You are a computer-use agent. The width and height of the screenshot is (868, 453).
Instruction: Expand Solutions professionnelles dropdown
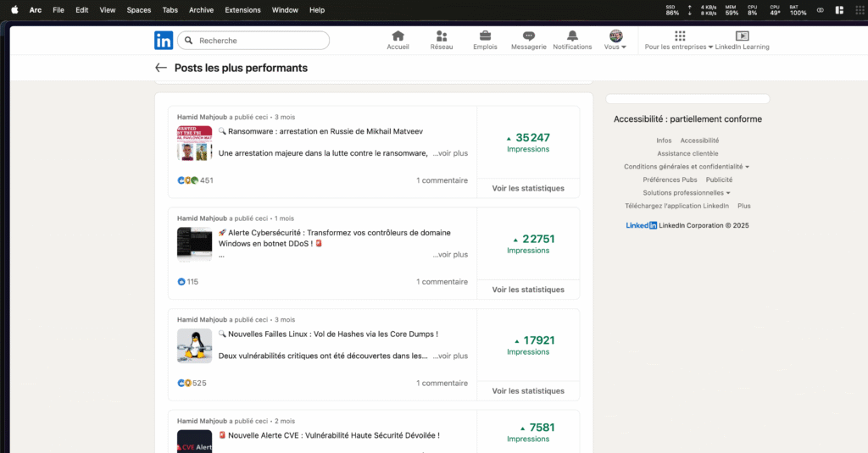(687, 192)
